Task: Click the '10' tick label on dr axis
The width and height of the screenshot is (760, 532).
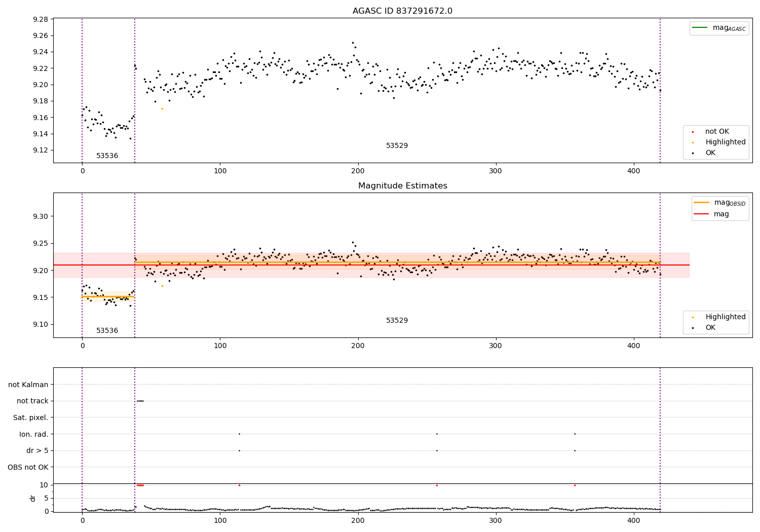Action: coord(44,485)
